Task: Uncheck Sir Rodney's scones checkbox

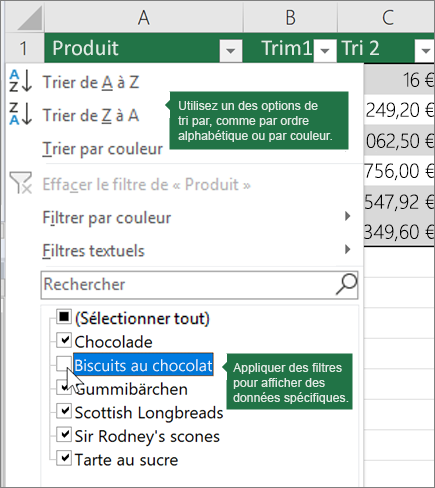Action: (64, 434)
